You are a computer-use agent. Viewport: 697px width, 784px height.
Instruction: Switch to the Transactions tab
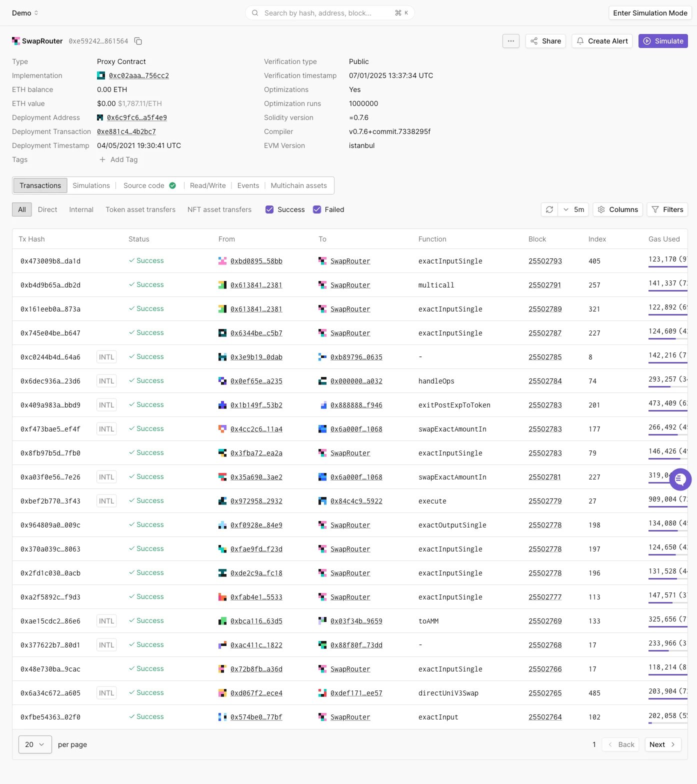pos(40,185)
